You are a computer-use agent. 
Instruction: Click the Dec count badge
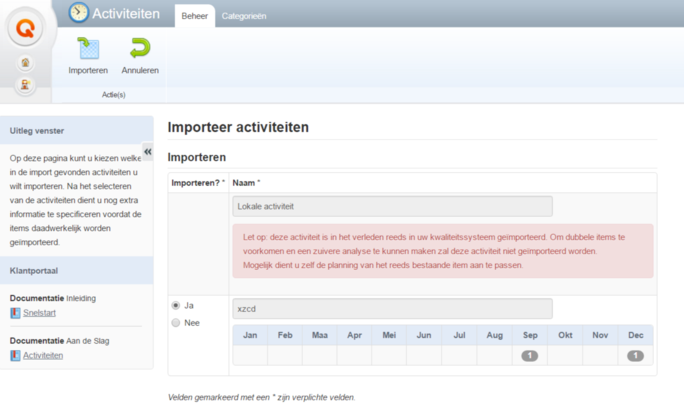point(635,356)
